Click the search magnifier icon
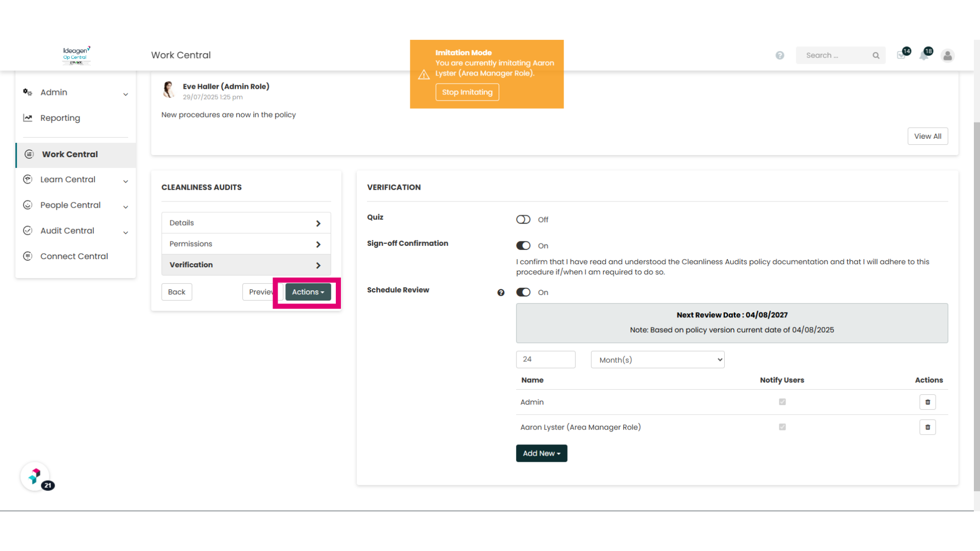The image size is (980, 551). coord(876,55)
